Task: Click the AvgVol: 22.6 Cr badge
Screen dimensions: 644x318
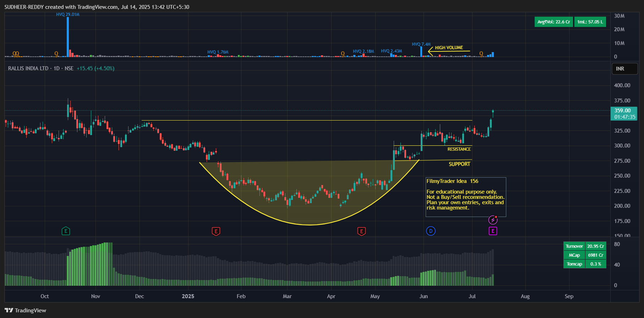Action: [553, 22]
